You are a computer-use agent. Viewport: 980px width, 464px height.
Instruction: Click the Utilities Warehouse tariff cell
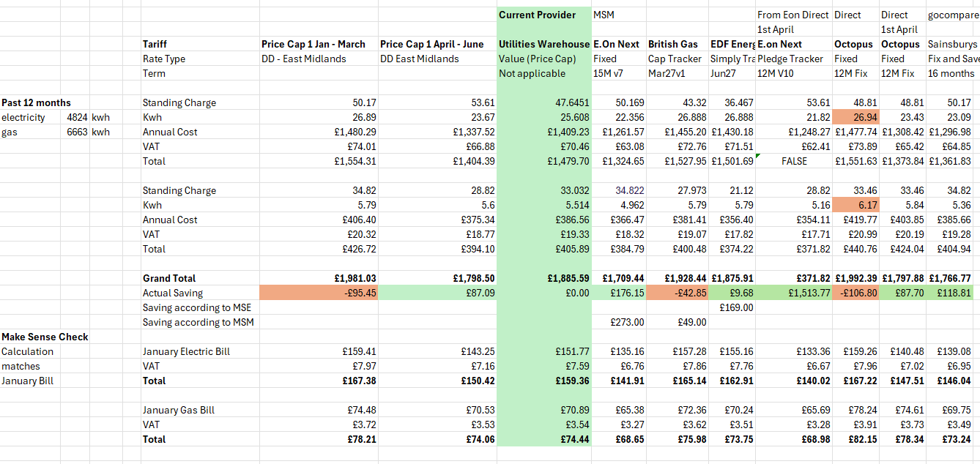tap(543, 44)
